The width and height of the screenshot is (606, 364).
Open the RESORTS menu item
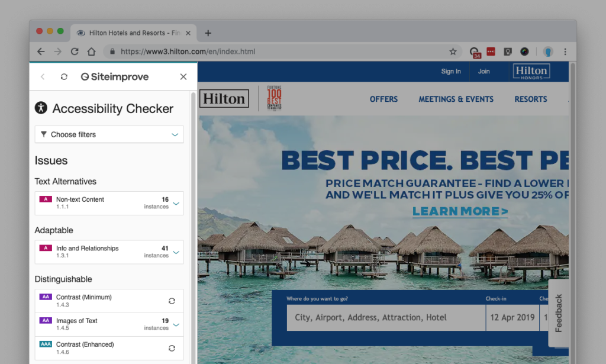(531, 99)
